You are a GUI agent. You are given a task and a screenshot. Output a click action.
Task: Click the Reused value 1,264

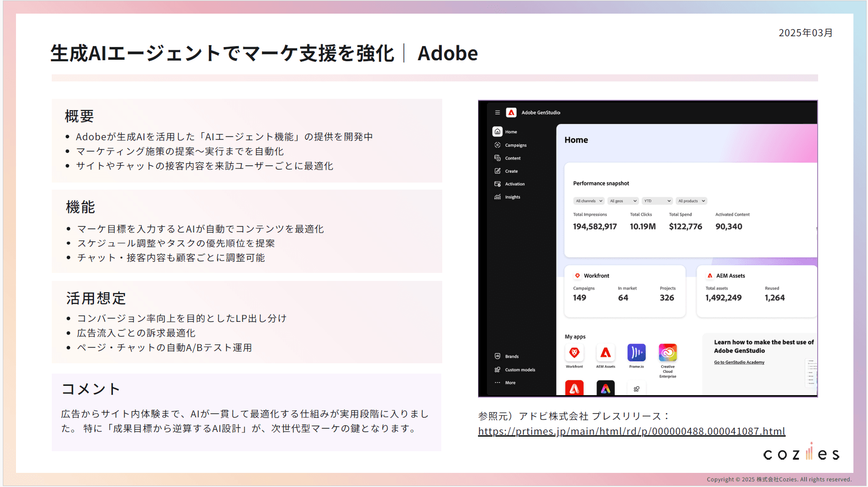(774, 298)
